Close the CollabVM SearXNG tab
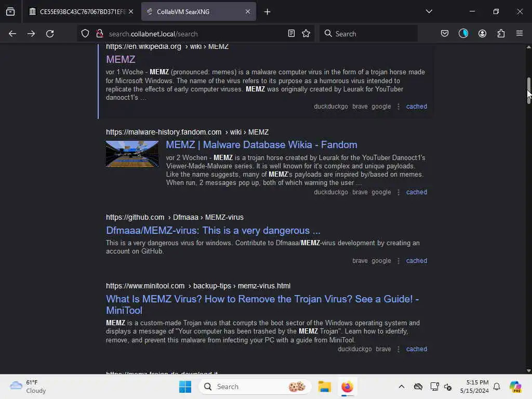Image resolution: width=532 pixels, height=399 pixels. [x=248, y=11]
